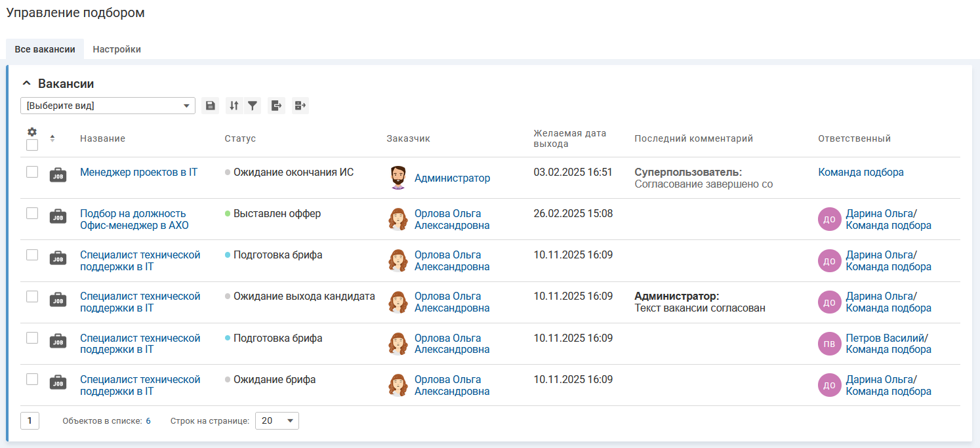Click the job briefcase icon for Менеджер проектов в IT
Viewport: 980px width, 448px height.
(x=58, y=176)
